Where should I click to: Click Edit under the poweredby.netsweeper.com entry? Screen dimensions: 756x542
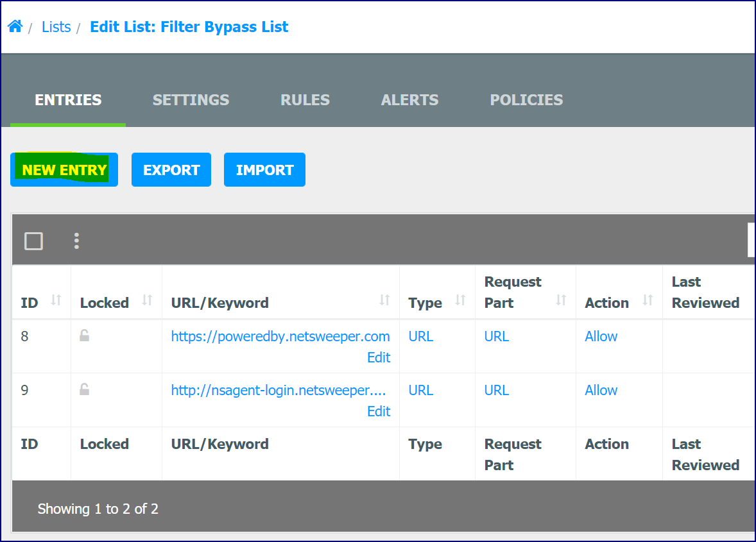(379, 357)
